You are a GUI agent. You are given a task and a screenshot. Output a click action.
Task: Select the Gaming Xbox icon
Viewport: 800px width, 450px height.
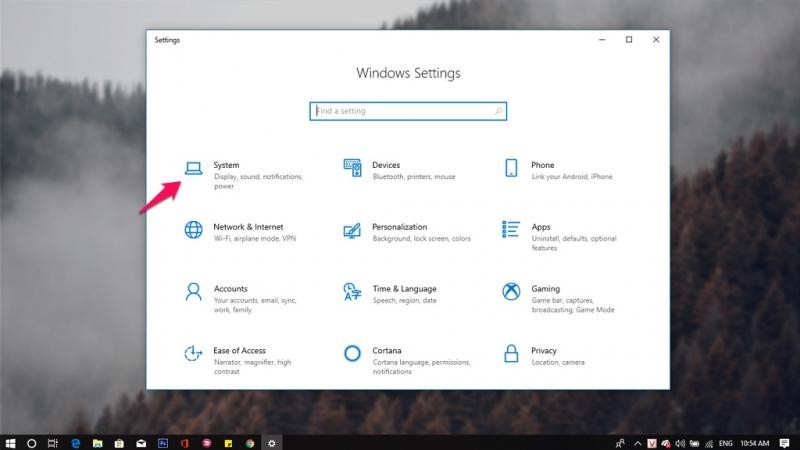click(x=511, y=292)
